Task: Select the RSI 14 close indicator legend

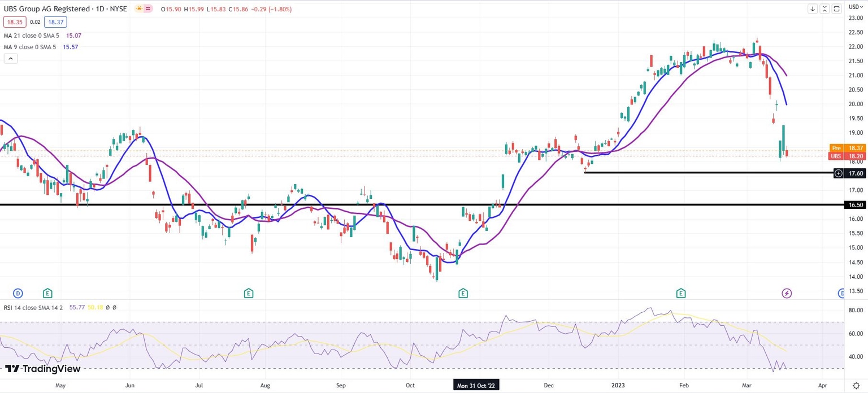Action: tap(34, 307)
